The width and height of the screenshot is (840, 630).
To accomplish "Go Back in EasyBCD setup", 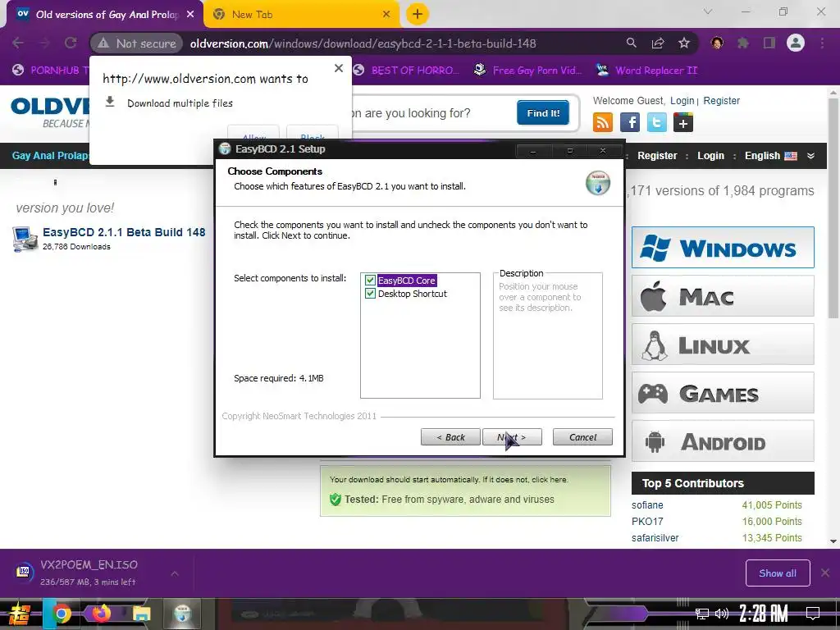I will tap(450, 437).
